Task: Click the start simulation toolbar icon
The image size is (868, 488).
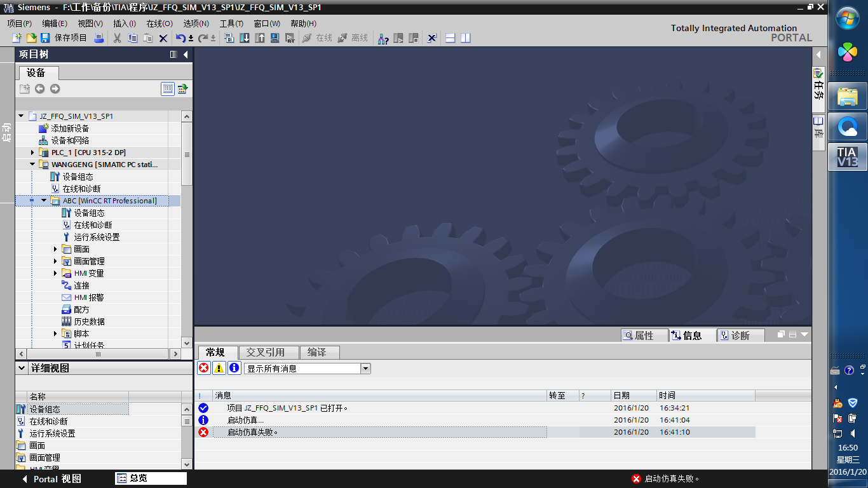Action: [275, 38]
